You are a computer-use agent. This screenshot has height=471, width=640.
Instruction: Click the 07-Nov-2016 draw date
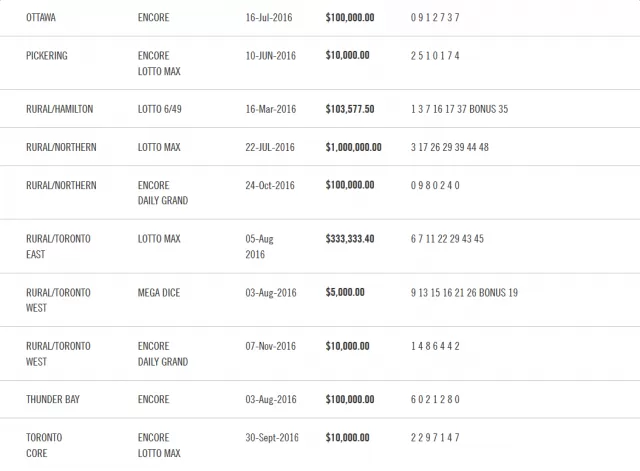pos(271,346)
